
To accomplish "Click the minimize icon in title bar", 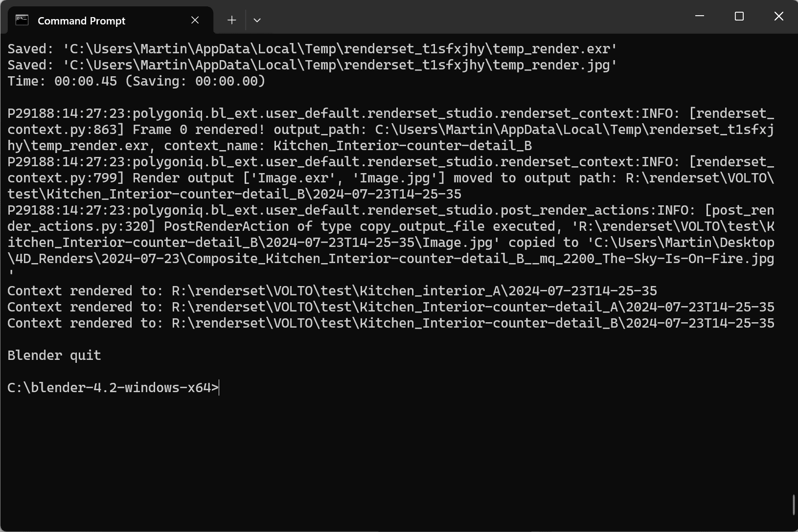I will (699, 16).
